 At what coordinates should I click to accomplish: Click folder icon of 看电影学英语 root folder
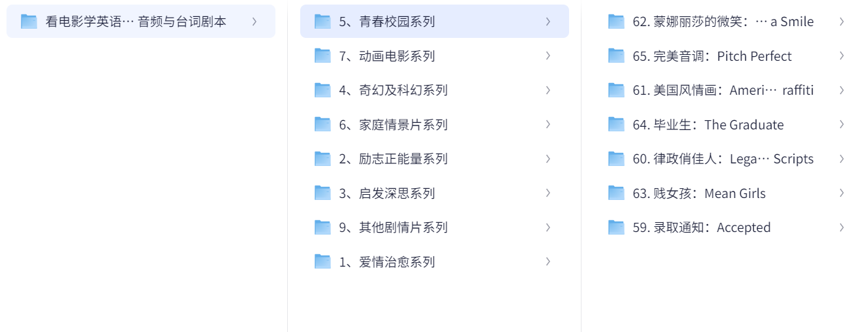(x=29, y=22)
